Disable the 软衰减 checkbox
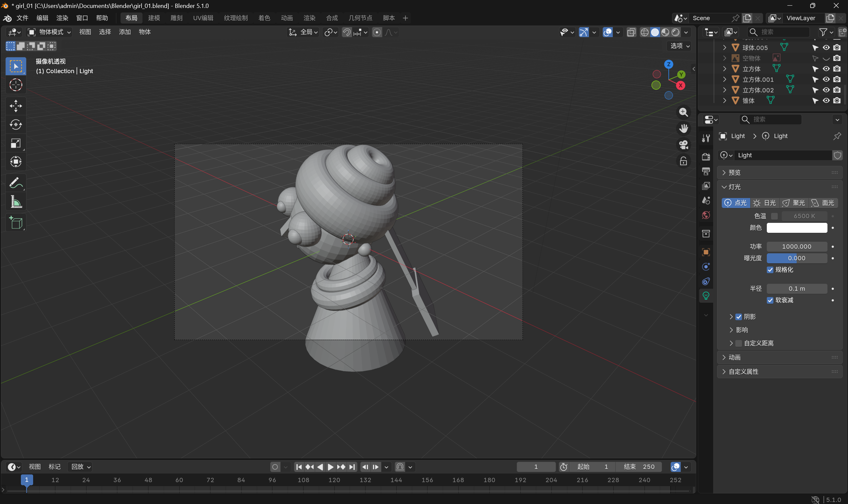This screenshot has height=504, width=848. pos(770,300)
